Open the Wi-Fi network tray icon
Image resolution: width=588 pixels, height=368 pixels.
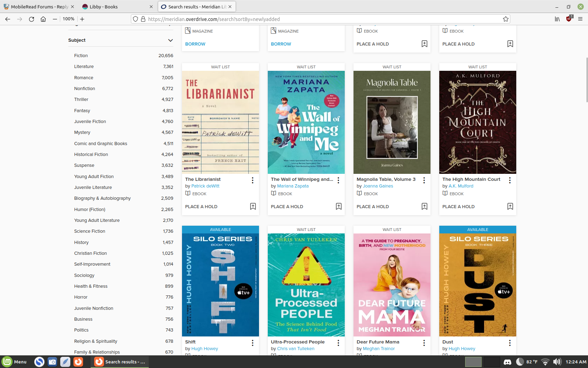(x=545, y=362)
